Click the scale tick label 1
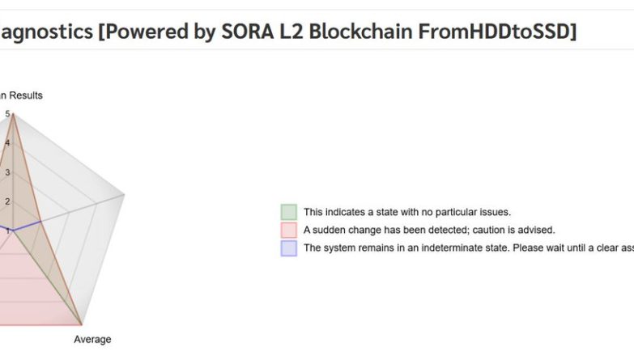 click(x=7, y=231)
